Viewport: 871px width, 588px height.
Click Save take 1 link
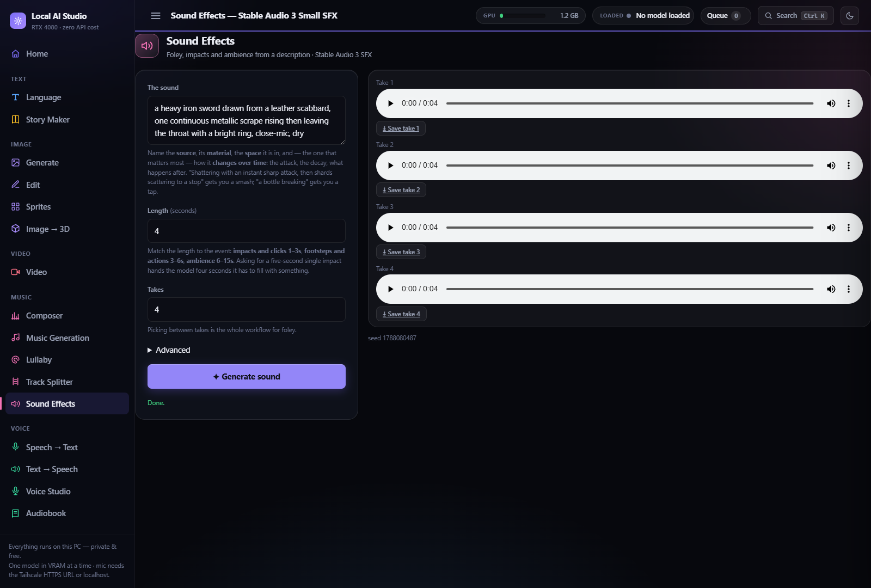[401, 128]
